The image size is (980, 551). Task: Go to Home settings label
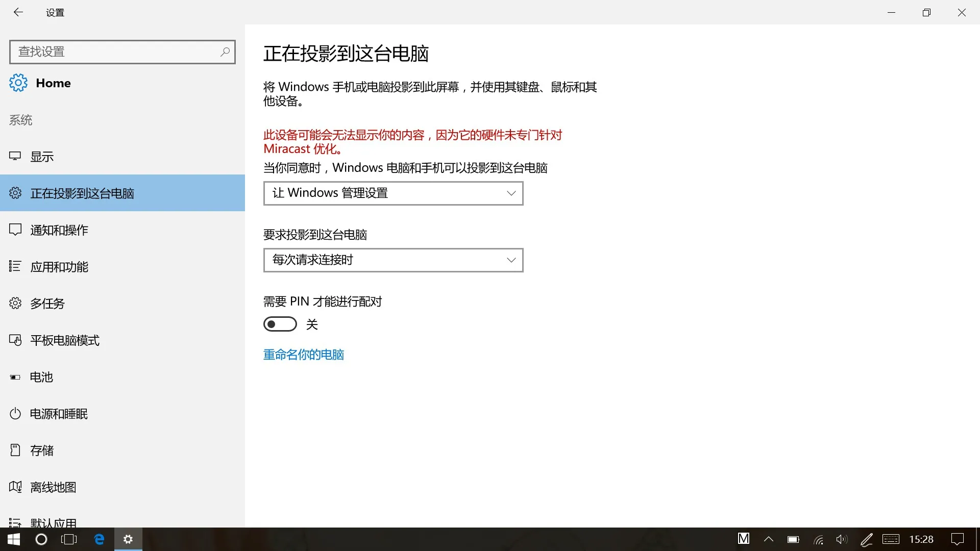(53, 83)
